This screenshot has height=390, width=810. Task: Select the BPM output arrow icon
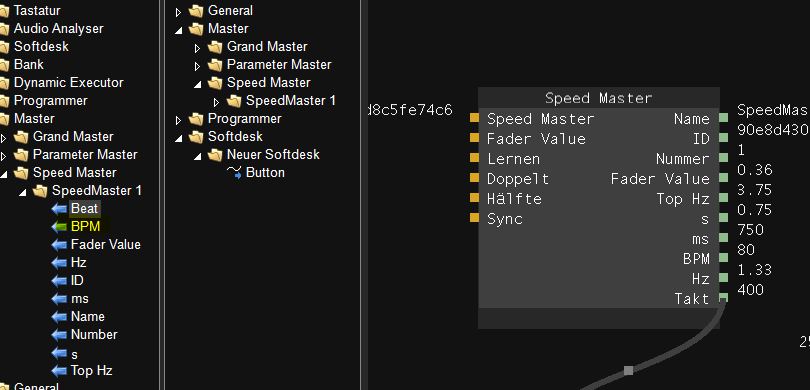tap(59, 227)
